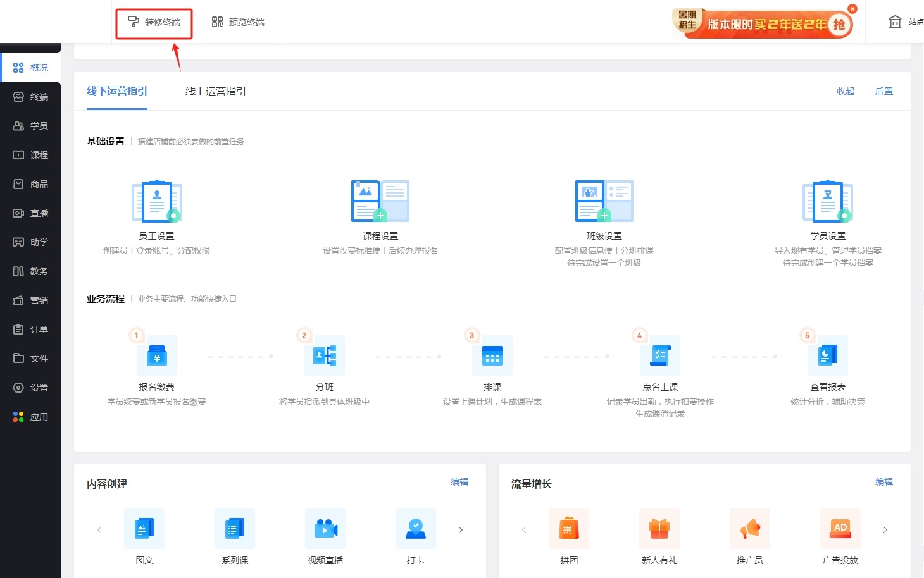Select the 学员设置 student settings icon
The height and width of the screenshot is (578, 924).
(x=827, y=201)
